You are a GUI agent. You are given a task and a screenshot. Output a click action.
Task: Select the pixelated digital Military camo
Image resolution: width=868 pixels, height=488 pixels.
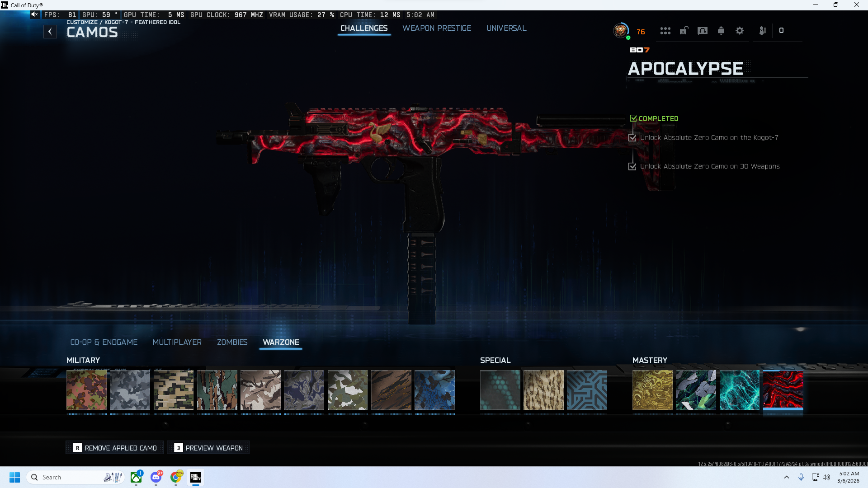click(174, 390)
